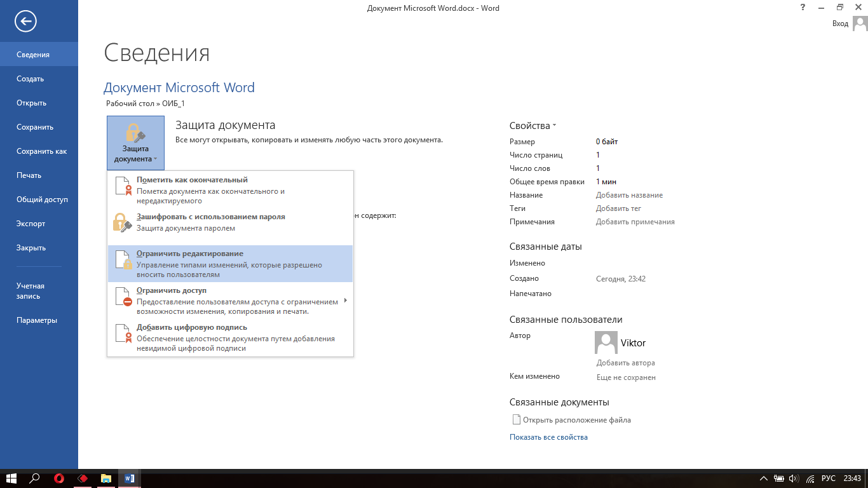
Task: Select Ограничить редактирование menu entry
Action: (x=230, y=264)
